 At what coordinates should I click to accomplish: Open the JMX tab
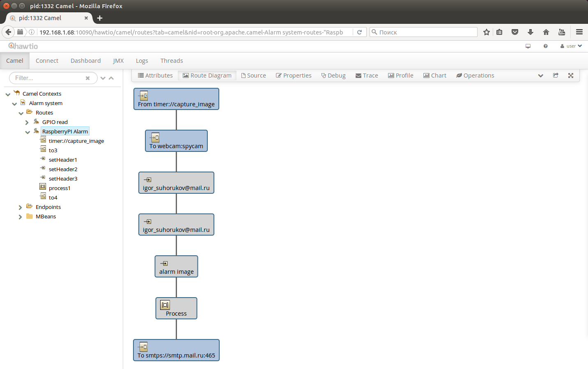coord(118,61)
